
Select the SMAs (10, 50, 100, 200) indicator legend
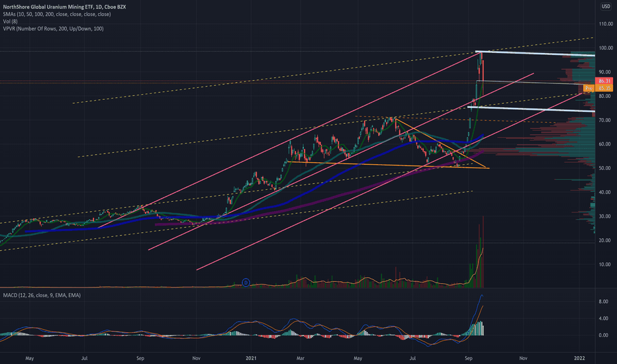click(x=57, y=14)
